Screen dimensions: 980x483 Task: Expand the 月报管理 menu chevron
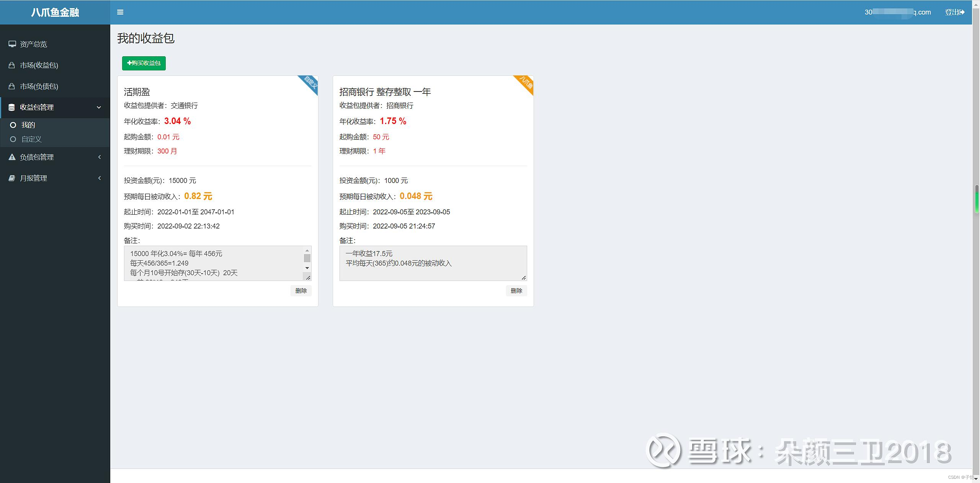pyautogui.click(x=100, y=178)
